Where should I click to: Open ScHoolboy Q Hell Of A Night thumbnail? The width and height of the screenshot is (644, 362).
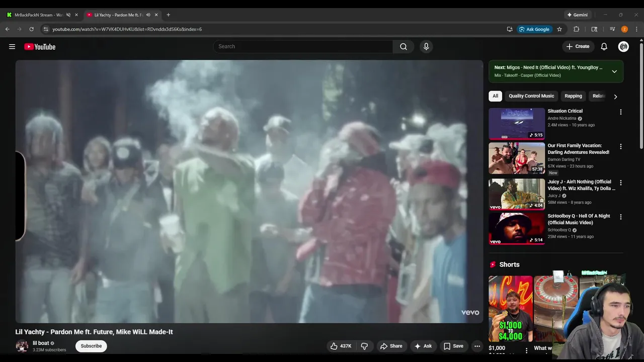517,229
